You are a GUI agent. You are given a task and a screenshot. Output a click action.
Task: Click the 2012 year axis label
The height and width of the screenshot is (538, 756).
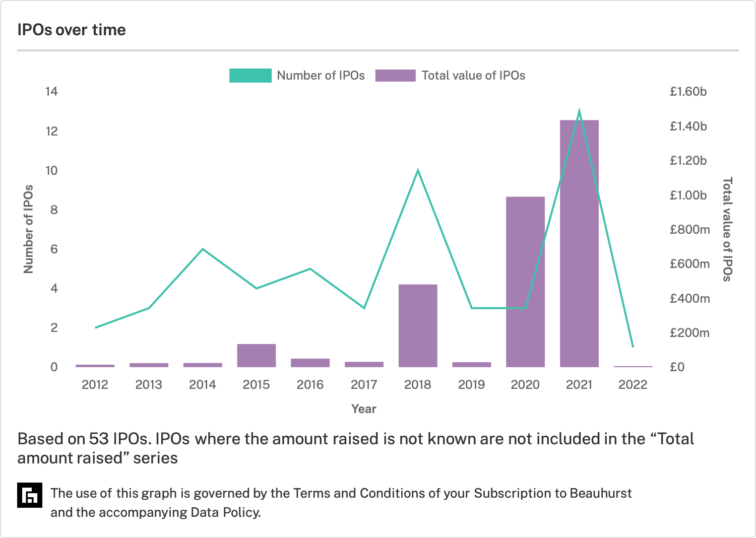click(95, 384)
